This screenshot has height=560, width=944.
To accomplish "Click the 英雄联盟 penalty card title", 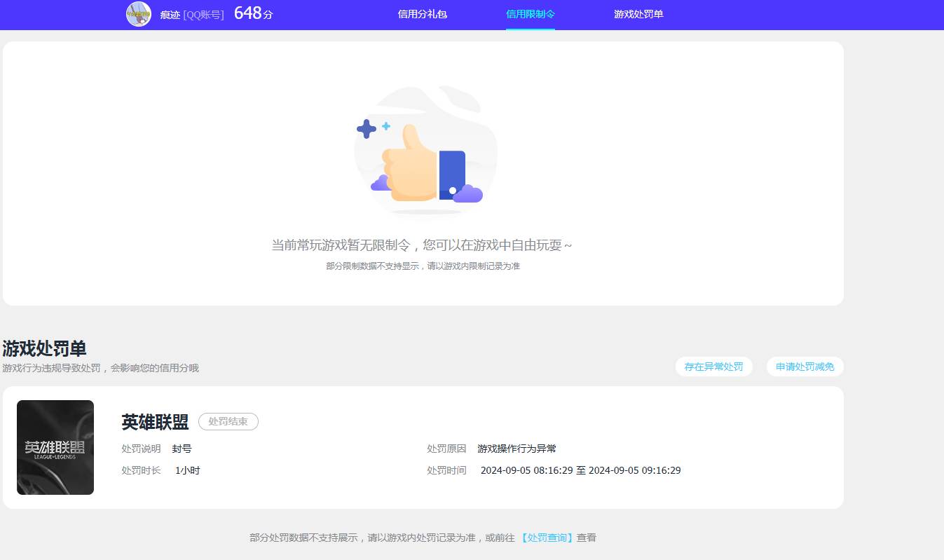I will pyautogui.click(x=155, y=421).
